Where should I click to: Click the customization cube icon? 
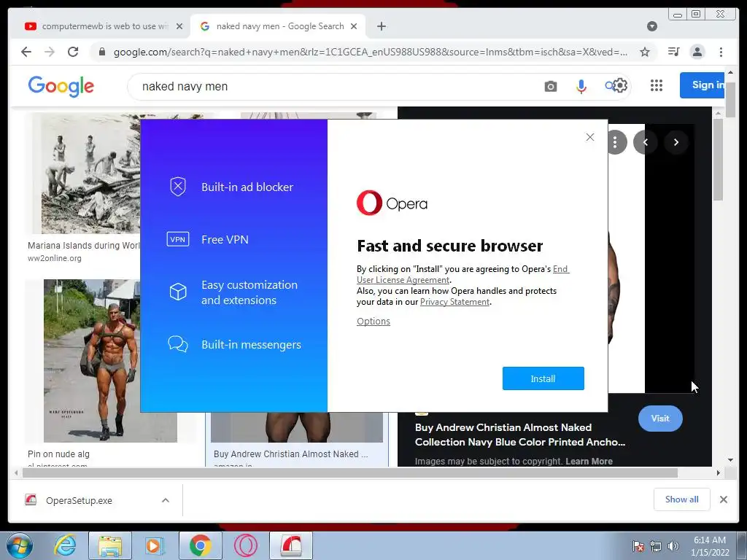tap(178, 292)
